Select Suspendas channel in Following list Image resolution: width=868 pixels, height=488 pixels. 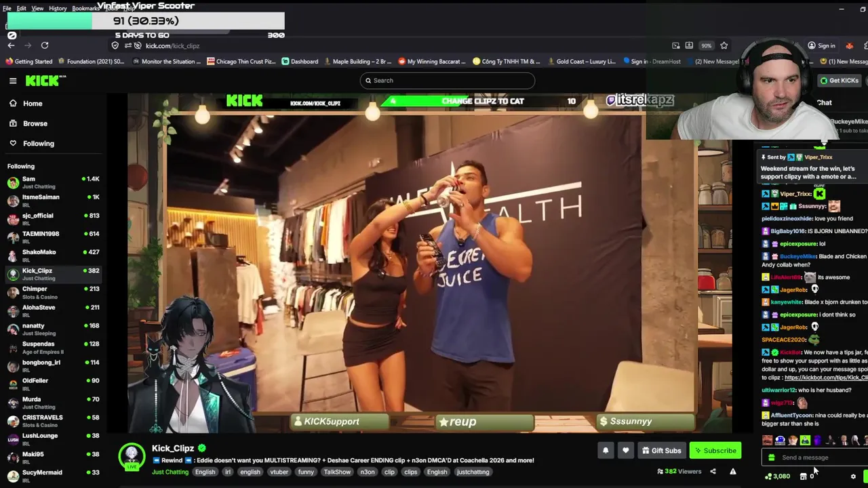(x=53, y=347)
